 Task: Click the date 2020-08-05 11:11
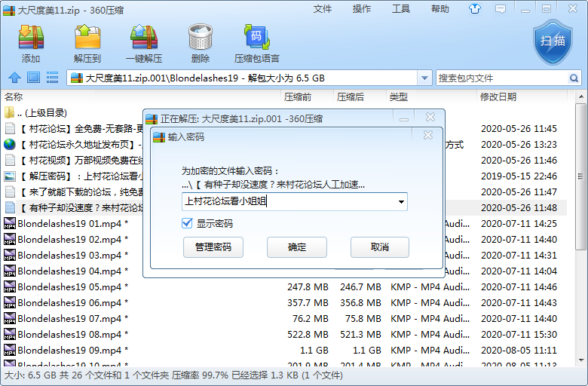click(x=519, y=351)
